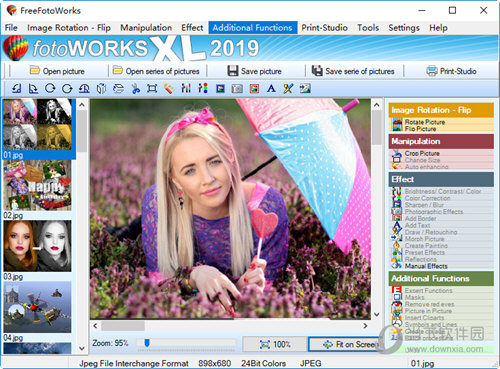Click the Zoom slider handle
Screen dimensions: 500x369
(x=147, y=343)
